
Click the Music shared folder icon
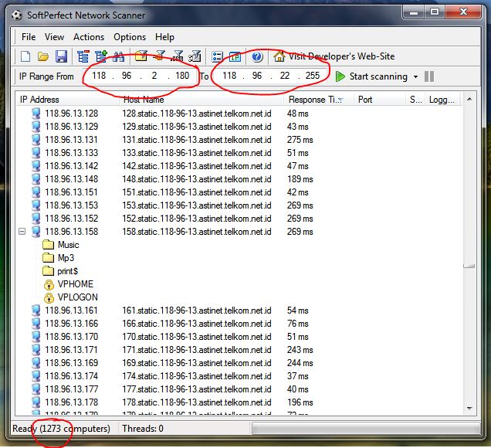(x=48, y=244)
